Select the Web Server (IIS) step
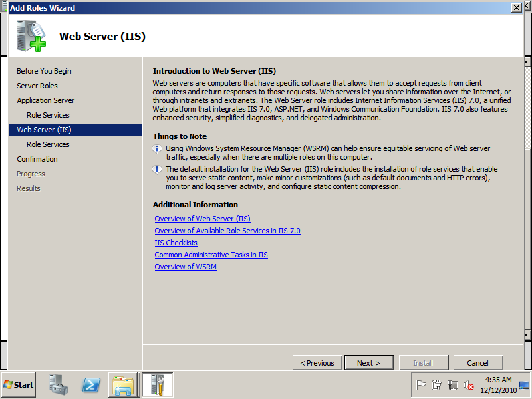 click(75, 130)
